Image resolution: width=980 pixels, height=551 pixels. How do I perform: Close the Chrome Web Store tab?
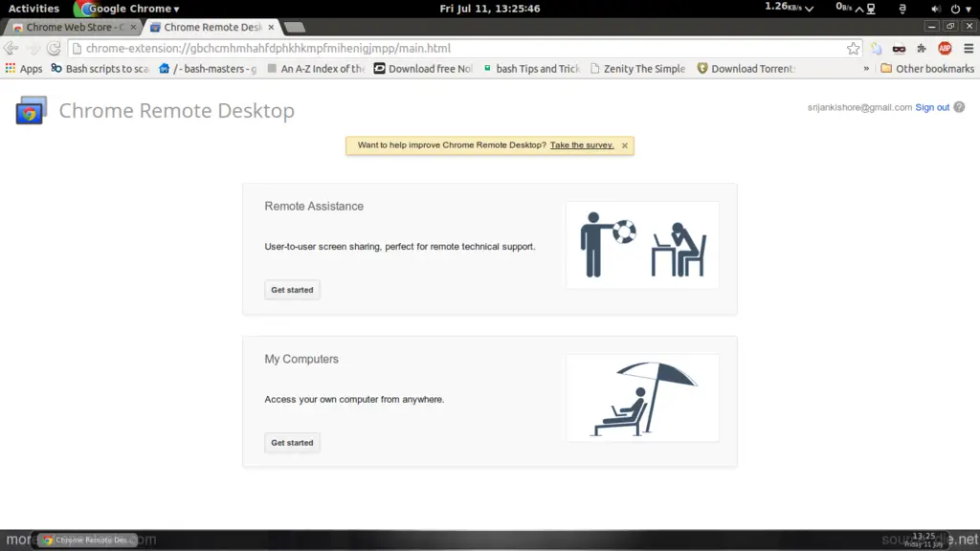133,27
